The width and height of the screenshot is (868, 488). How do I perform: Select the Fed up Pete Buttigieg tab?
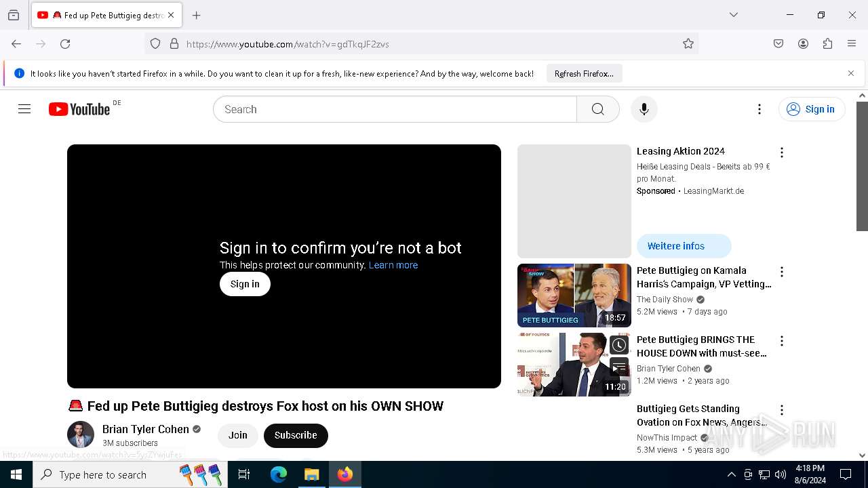coord(106,15)
